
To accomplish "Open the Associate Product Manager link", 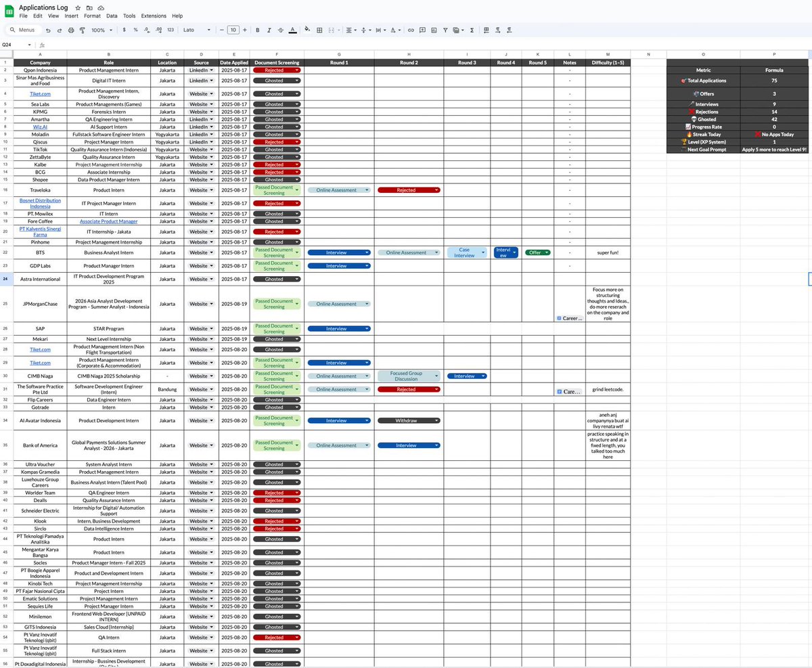I will [108, 221].
